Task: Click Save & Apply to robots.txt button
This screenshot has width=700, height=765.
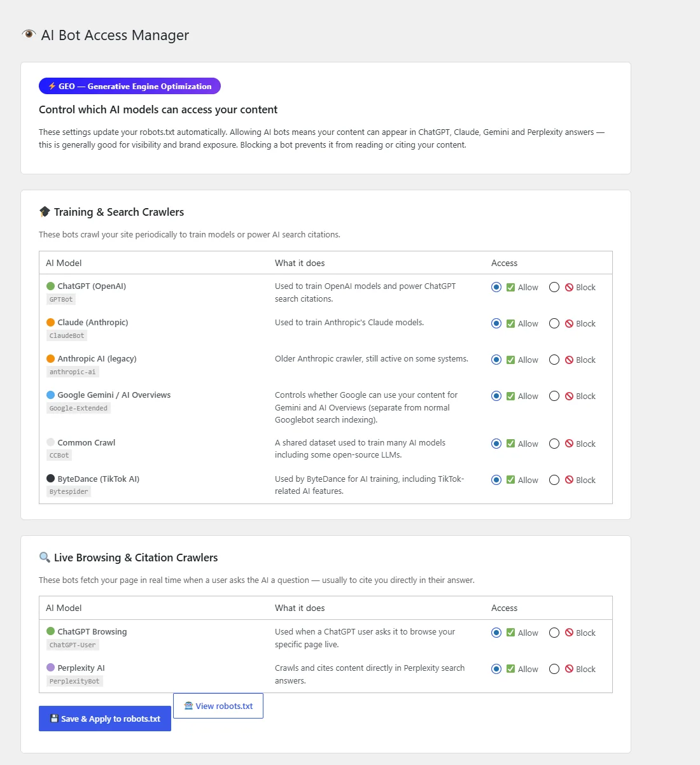Action: tap(105, 719)
